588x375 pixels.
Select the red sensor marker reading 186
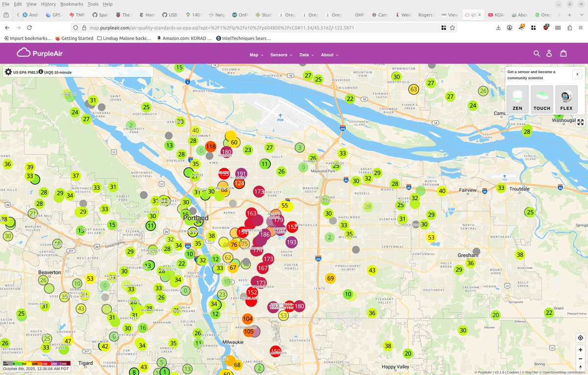pyautogui.click(x=265, y=234)
